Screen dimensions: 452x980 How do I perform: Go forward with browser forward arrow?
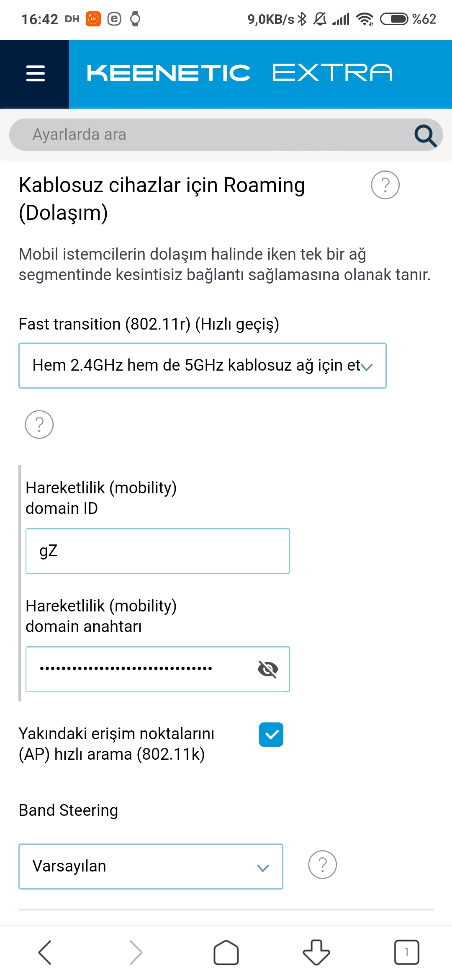click(136, 952)
